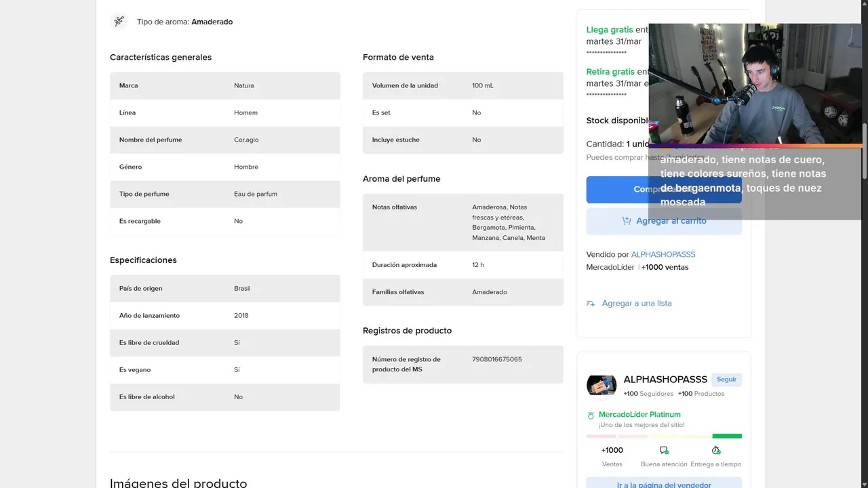This screenshot has width=868, height=488.
Task: Click the Retira gratis pickup text
Action: coord(610,72)
